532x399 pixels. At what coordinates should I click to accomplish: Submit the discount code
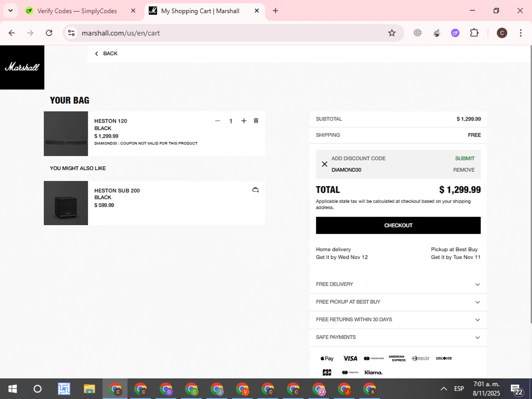(x=465, y=159)
